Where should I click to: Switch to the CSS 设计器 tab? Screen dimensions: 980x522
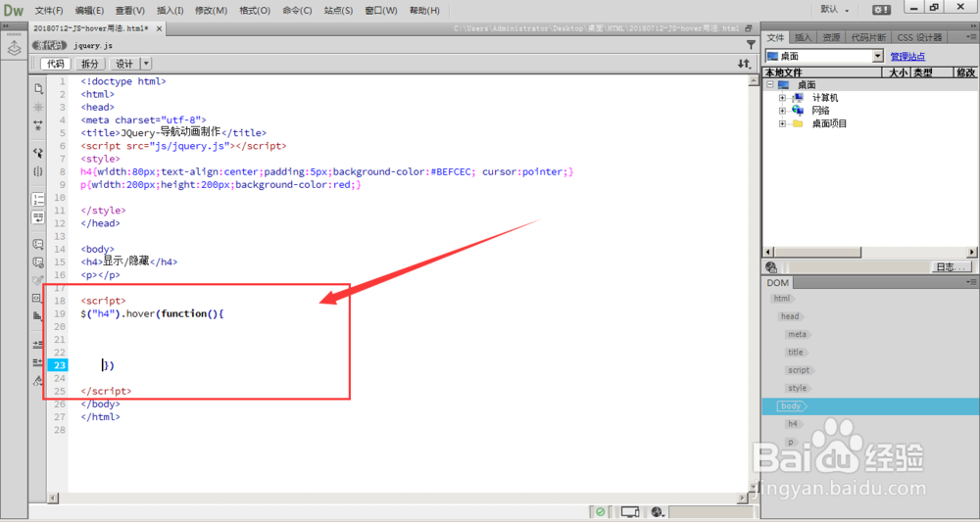point(919,37)
